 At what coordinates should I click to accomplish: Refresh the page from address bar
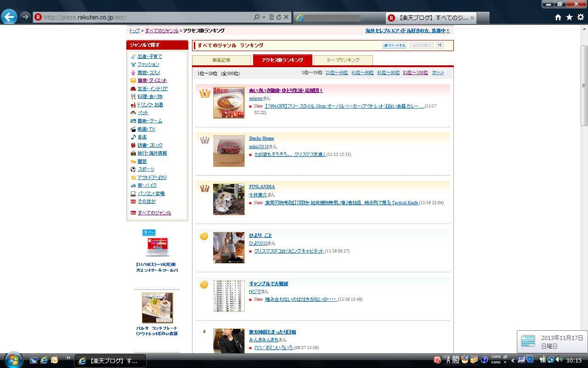(278, 17)
